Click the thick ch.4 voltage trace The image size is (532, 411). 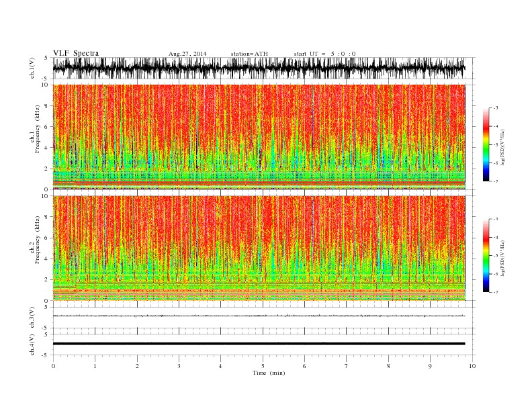tap(259, 344)
